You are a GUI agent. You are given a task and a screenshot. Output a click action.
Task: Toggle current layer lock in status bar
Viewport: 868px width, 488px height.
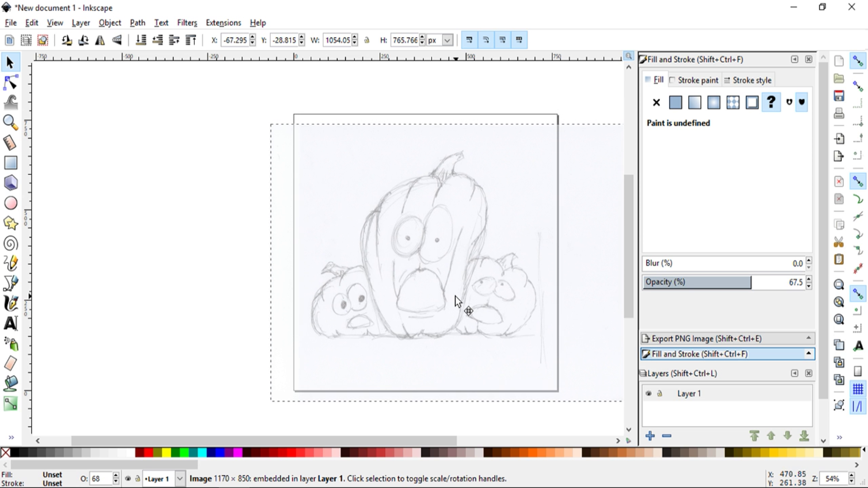137,479
